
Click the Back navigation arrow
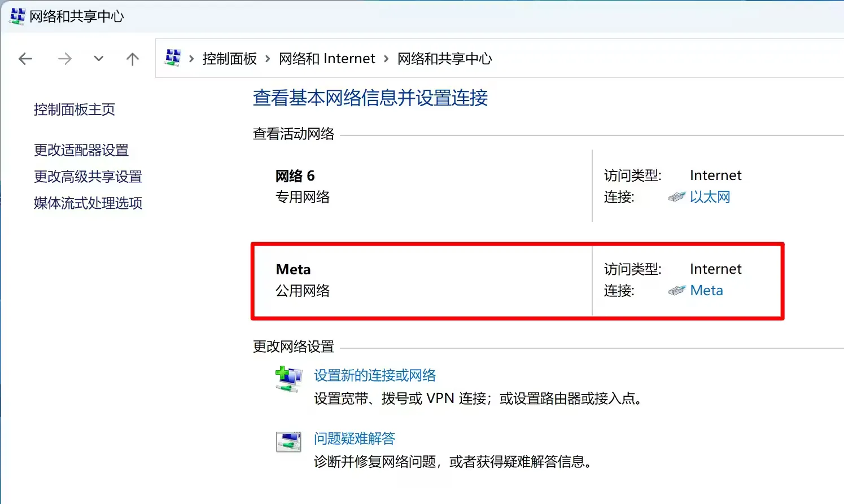pyautogui.click(x=25, y=59)
